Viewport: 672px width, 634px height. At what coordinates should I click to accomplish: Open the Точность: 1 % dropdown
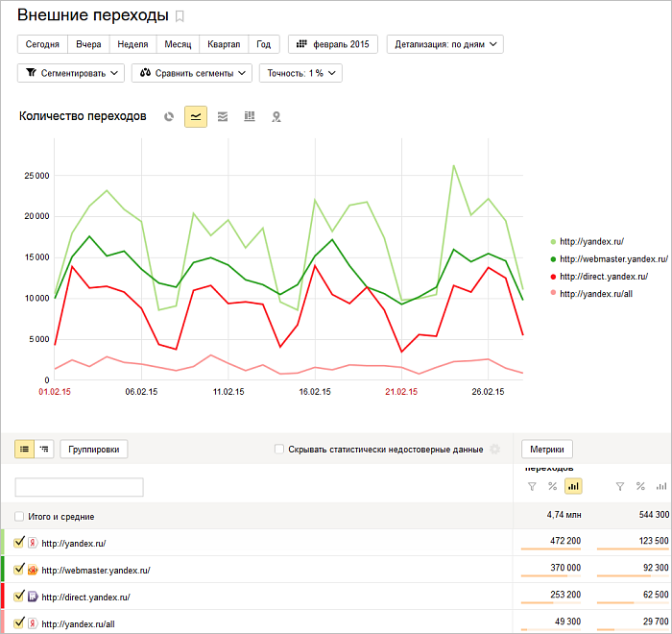coord(300,73)
